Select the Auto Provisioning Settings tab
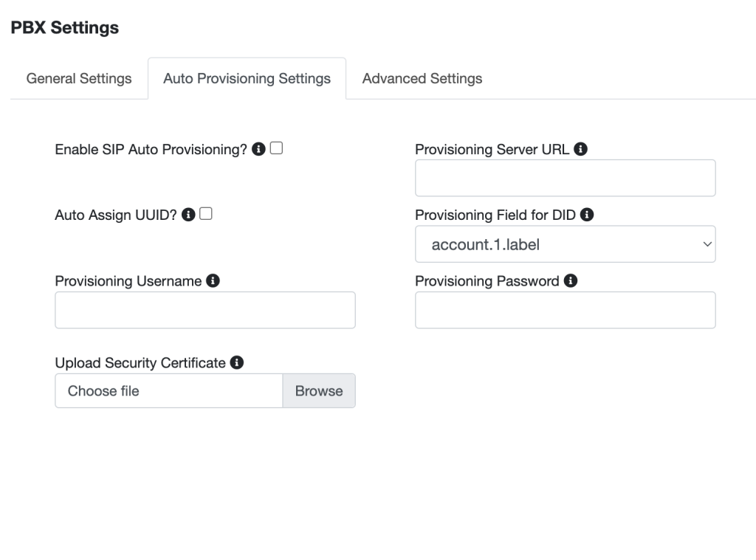This screenshot has width=756, height=560. pyautogui.click(x=247, y=78)
